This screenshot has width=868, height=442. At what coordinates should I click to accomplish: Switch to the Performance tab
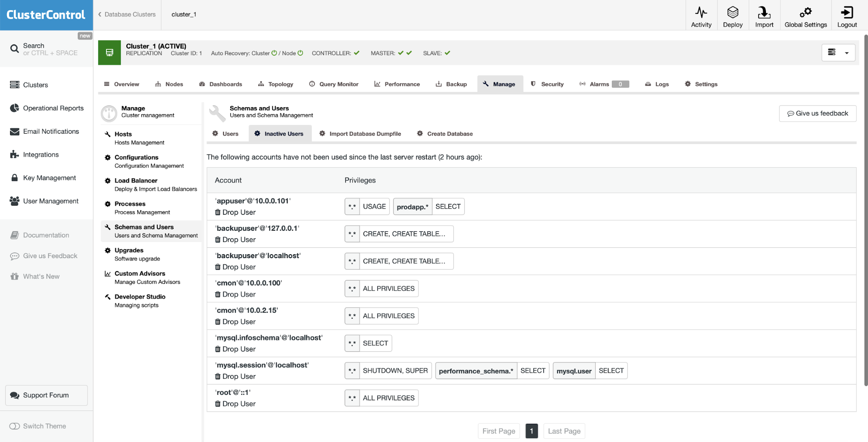tap(397, 84)
